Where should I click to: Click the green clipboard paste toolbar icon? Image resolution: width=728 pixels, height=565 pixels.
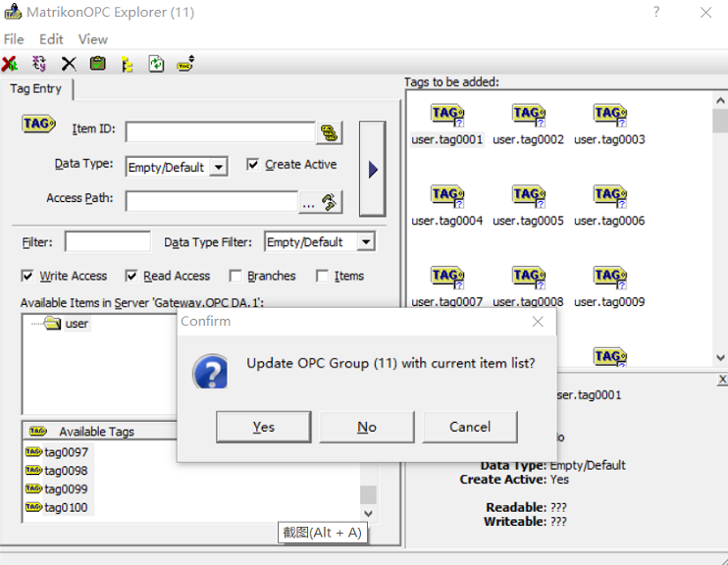[97, 63]
